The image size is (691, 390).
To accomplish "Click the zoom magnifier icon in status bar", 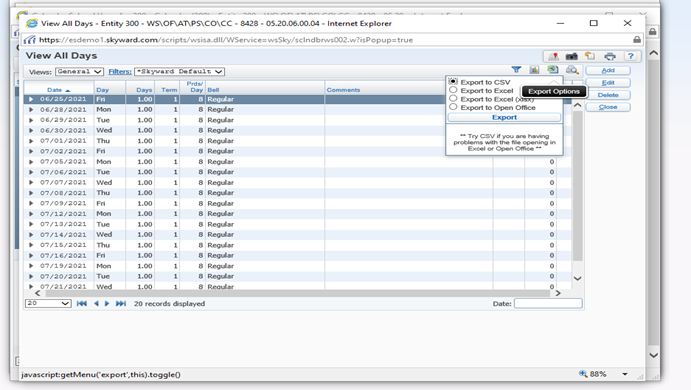I will click(x=583, y=374).
